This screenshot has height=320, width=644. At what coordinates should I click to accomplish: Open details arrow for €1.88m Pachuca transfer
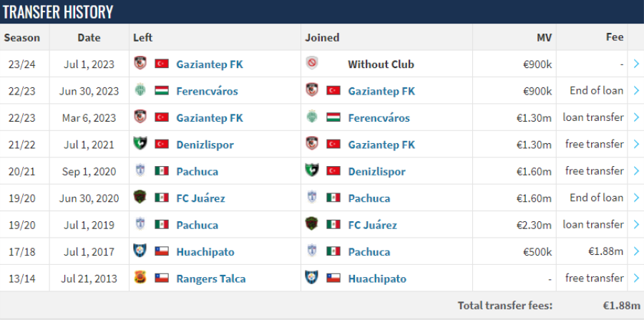point(636,251)
